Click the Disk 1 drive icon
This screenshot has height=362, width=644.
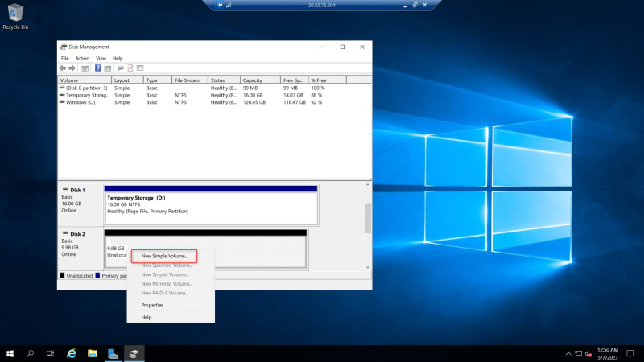(65, 189)
